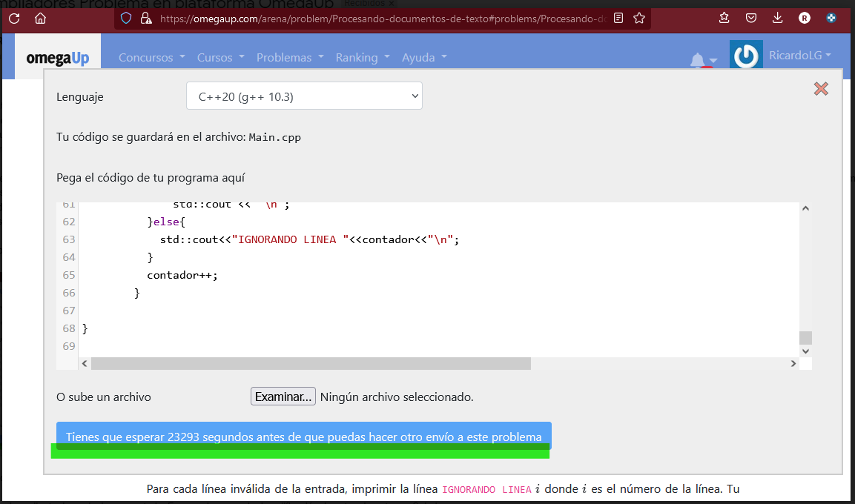Viewport: 855px width, 504px height.
Task: Open the Pocket saving icon
Action: [x=750, y=18]
